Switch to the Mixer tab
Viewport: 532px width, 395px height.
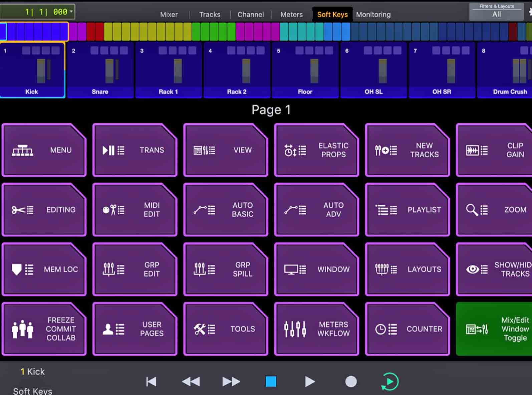tap(169, 15)
